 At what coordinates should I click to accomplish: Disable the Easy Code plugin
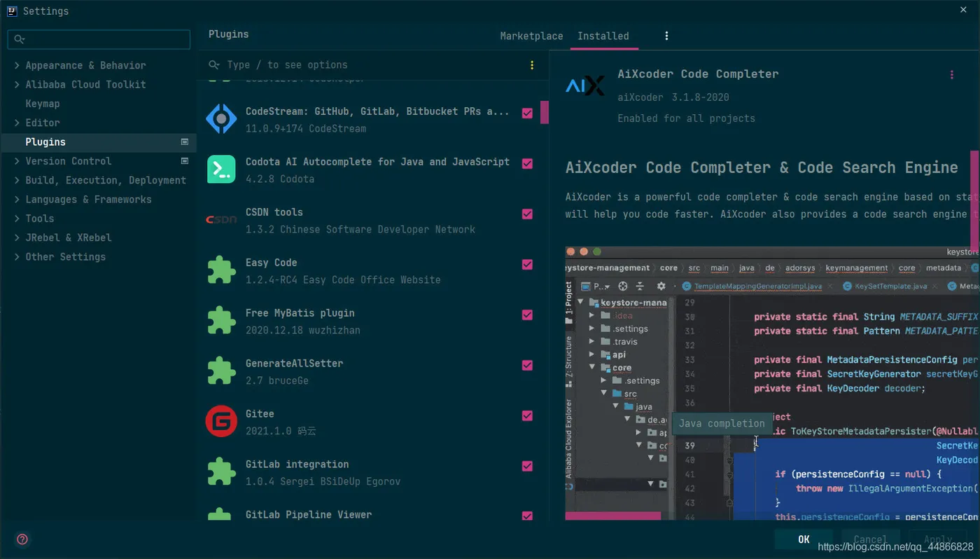(527, 264)
